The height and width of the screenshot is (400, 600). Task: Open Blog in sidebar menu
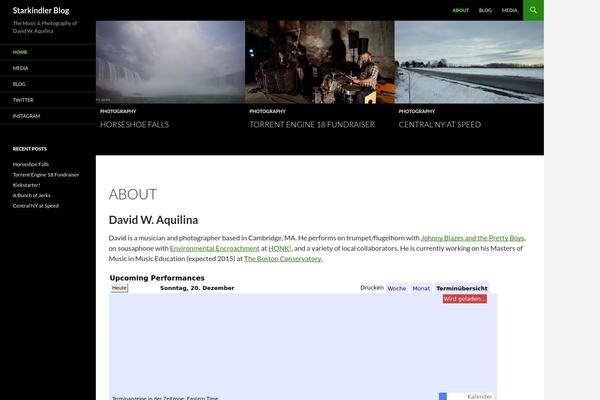(x=19, y=84)
